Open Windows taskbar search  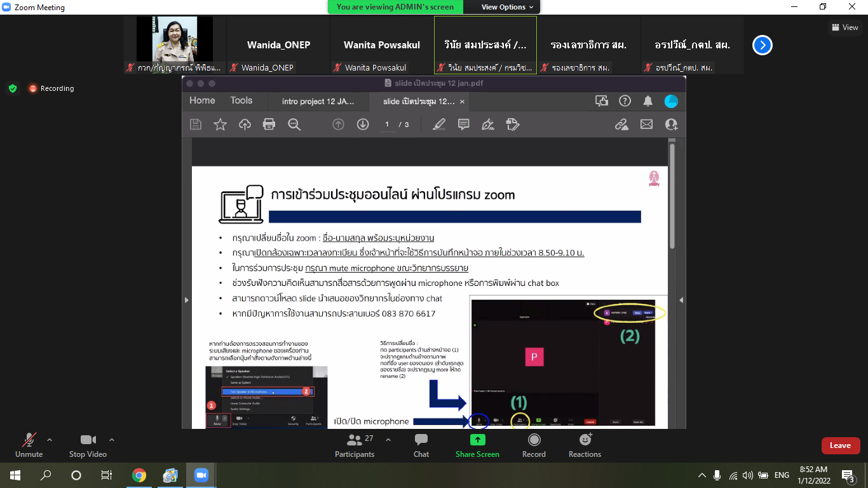click(46, 475)
